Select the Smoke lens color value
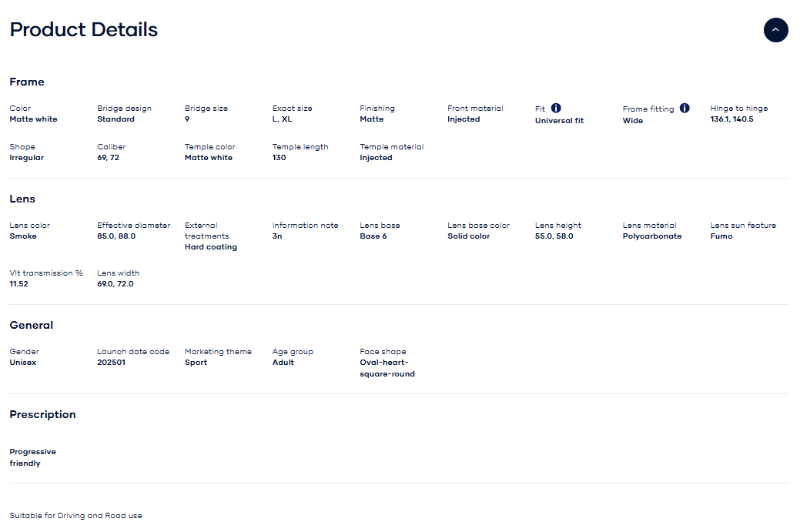The height and width of the screenshot is (532, 800). pyautogui.click(x=23, y=236)
